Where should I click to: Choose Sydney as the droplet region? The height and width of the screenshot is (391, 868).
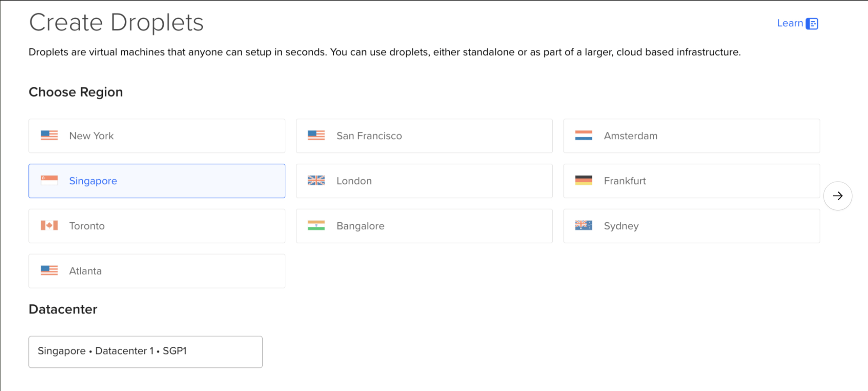coord(691,226)
